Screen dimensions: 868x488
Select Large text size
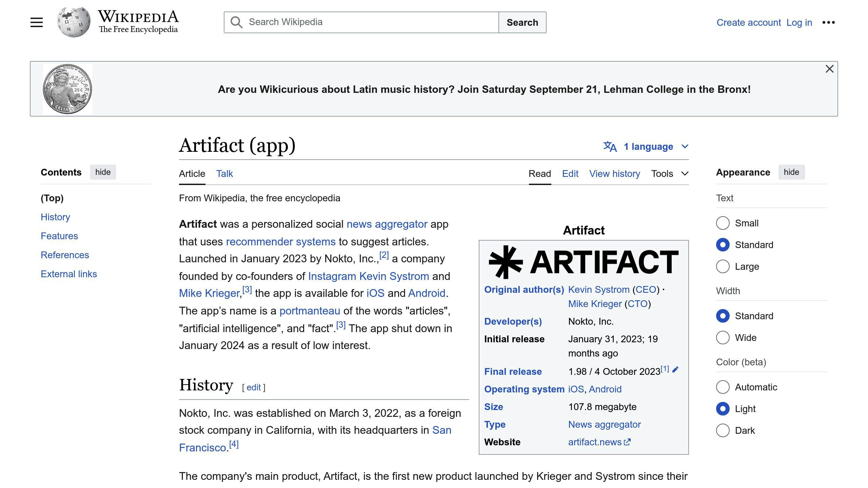click(723, 266)
